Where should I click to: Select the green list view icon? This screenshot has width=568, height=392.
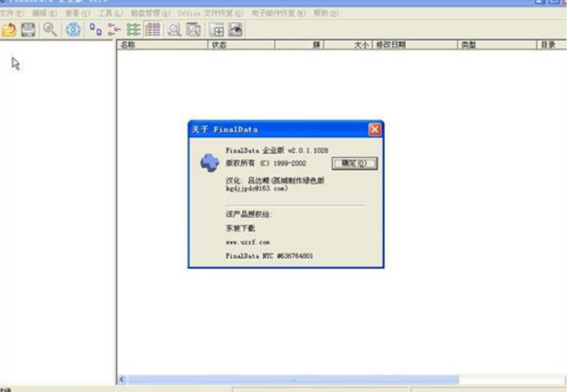(x=133, y=30)
